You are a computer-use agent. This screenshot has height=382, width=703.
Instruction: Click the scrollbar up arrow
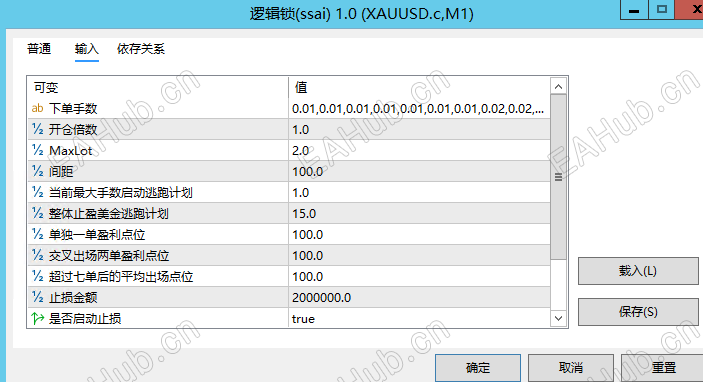558,87
